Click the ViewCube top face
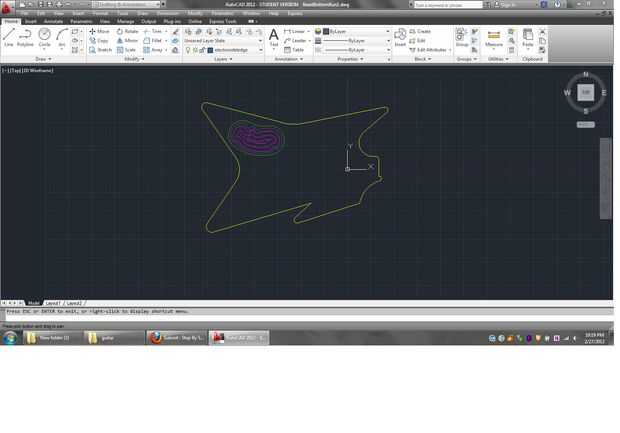The height and width of the screenshot is (433, 620). [x=586, y=92]
